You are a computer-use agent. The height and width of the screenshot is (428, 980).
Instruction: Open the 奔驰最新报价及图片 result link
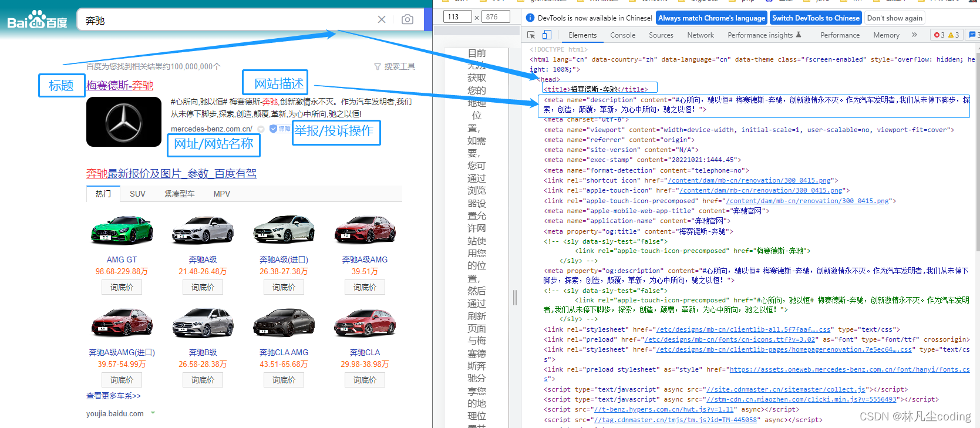[x=171, y=173]
